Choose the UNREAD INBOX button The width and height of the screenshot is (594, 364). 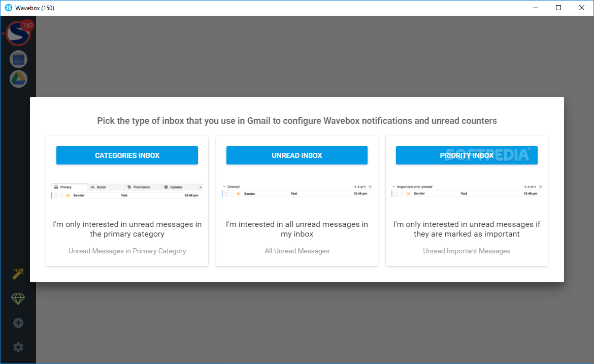point(296,155)
